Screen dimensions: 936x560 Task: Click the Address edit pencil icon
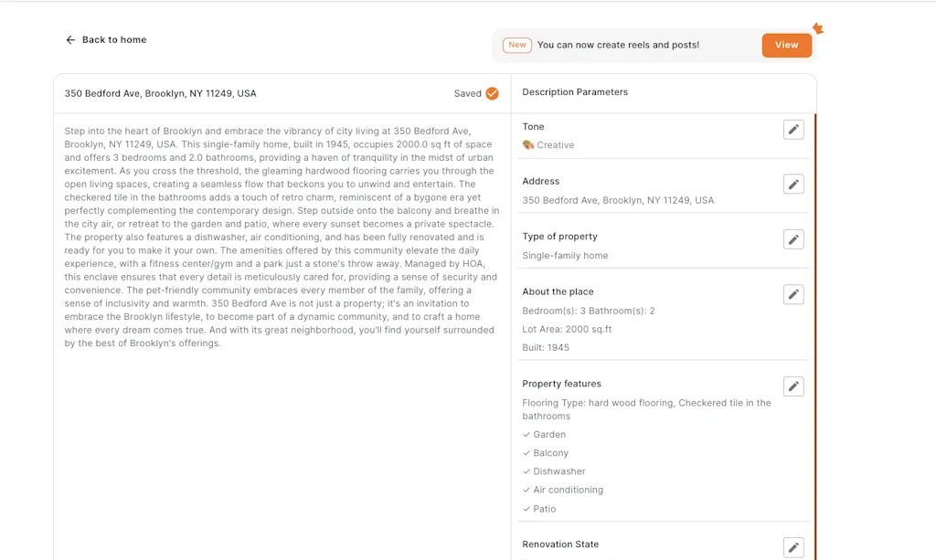coord(793,185)
